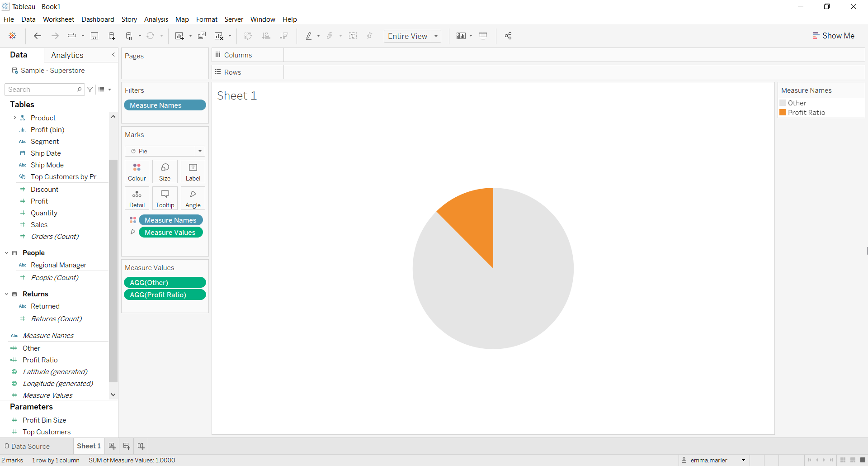Click the orange Profit Ratio legend swatch
Screen dimensions: 868x466
(783, 113)
